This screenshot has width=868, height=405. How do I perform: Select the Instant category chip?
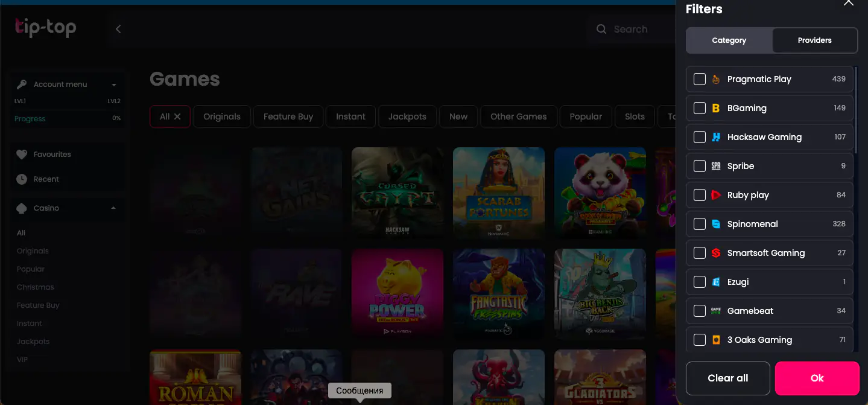pos(351,116)
